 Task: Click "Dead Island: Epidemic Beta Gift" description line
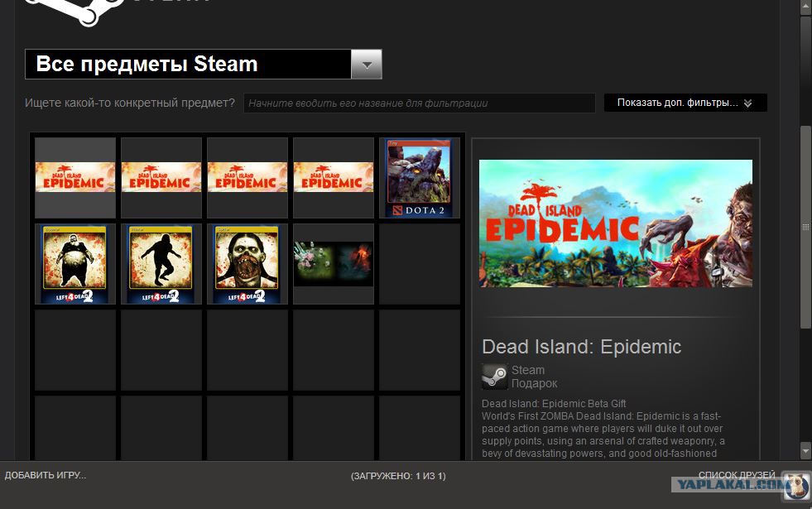click(554, 403)
